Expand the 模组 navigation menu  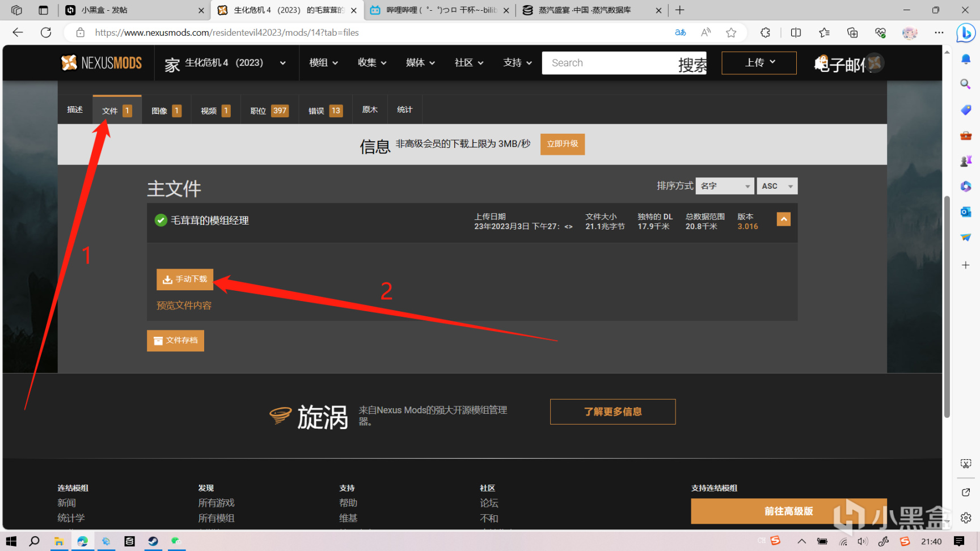click(x=323, y=63)
